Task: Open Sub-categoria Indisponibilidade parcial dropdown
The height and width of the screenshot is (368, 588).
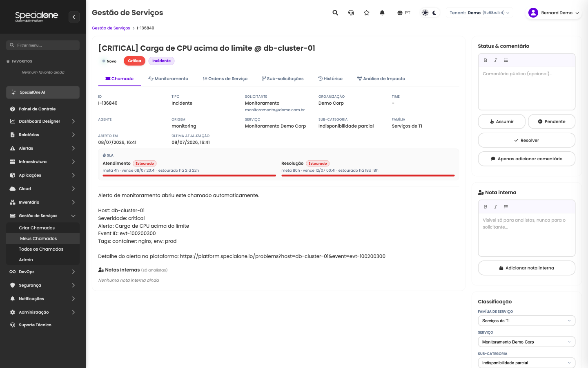Action: [527, 363]
